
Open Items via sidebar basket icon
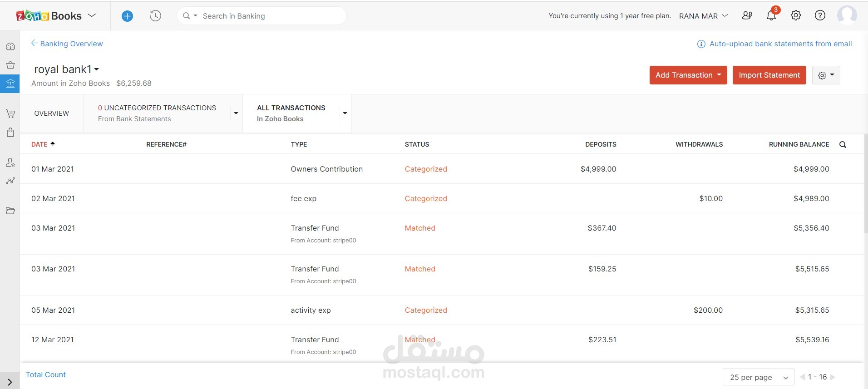10,65
